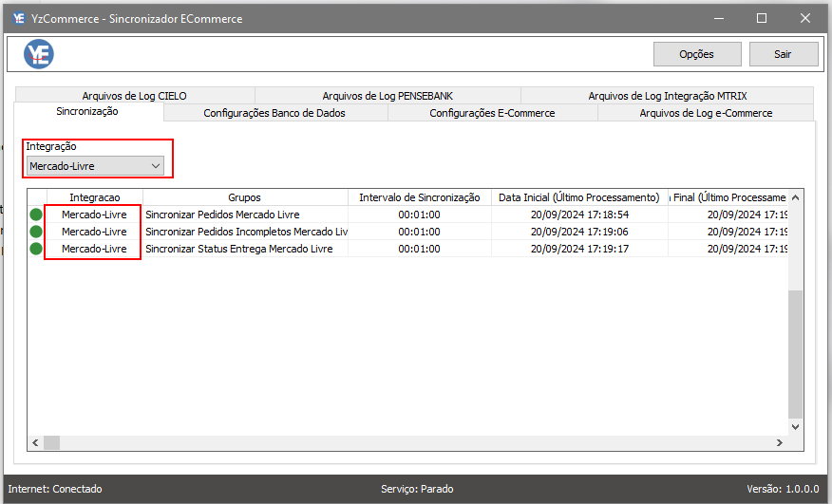Screen dimensions: 832x504
Task: Open the Integração Mercado-Livre dropdown
Action: 96,166
